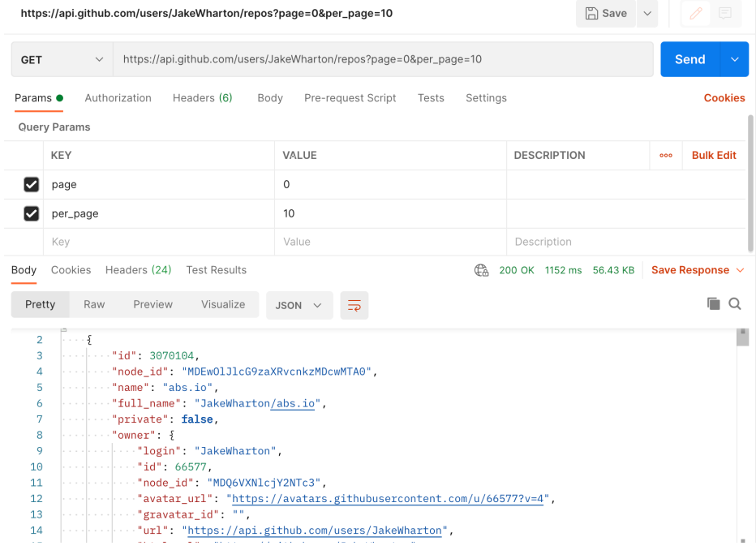Screen dimensions: 756x550
Task: Send the request
Action: click(x=690, y=59)
